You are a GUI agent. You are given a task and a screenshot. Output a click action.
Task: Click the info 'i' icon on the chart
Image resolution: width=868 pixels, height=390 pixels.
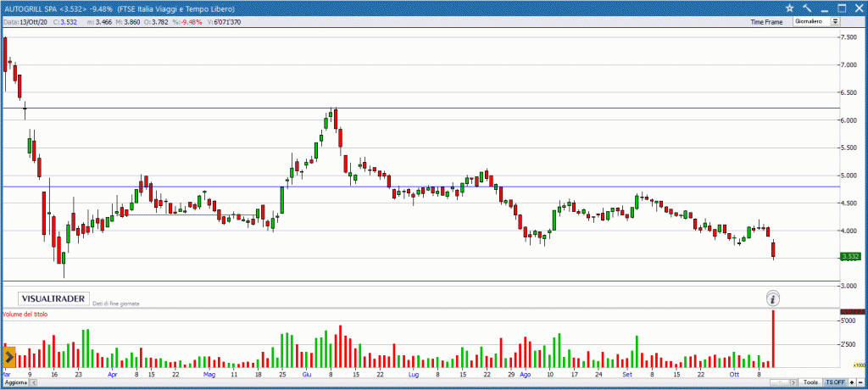click(x=773, y=299)
